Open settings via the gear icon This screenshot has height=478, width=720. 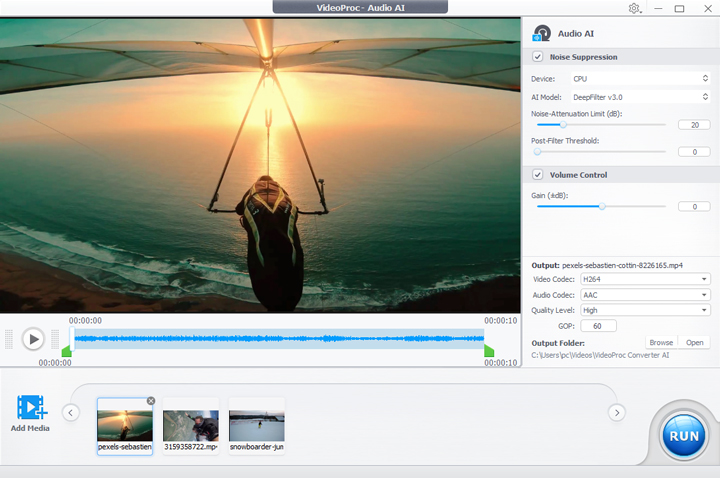pos(634,8)
